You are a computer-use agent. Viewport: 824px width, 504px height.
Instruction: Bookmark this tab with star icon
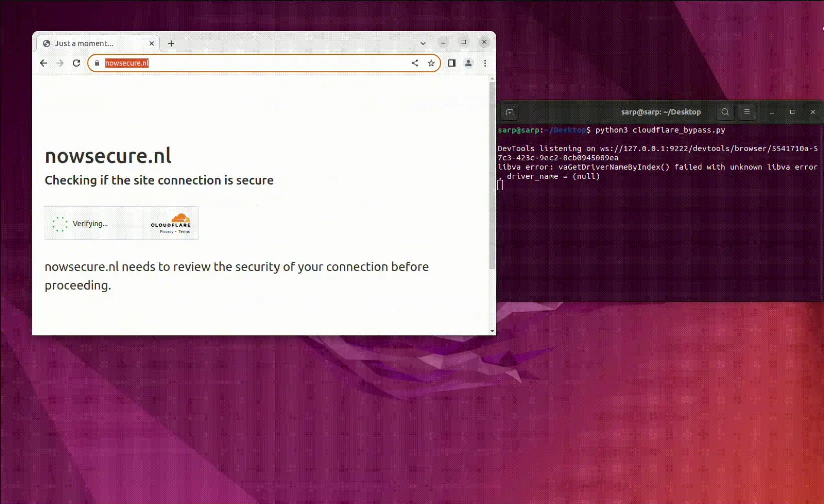431,63
